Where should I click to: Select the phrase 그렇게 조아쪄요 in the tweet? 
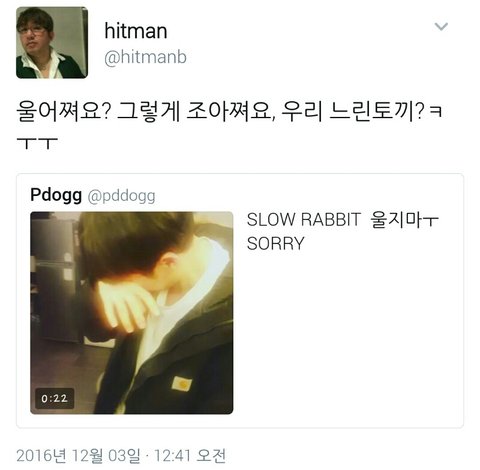click(x=195, y=111)
